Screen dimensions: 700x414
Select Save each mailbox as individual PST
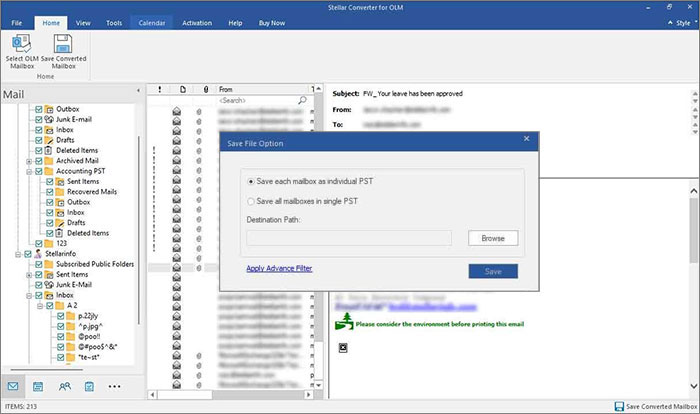pos(251,181)
